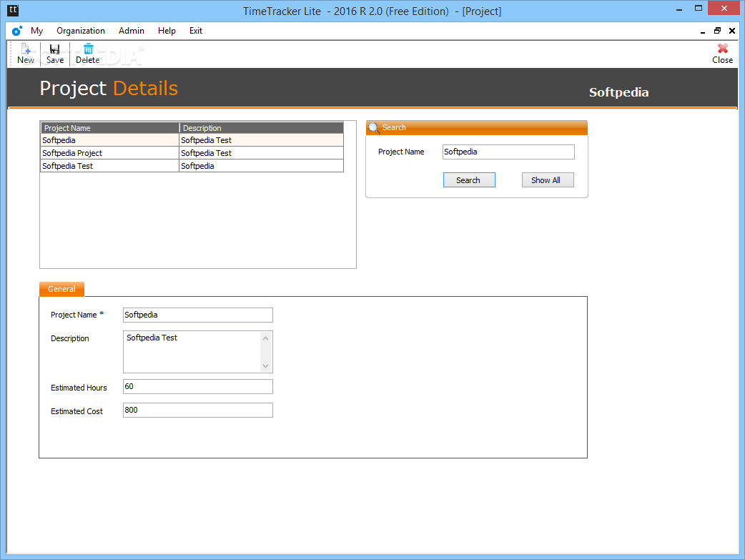
Task: Click the magnifier icon in the Search header
Action: tap(373, 128)
